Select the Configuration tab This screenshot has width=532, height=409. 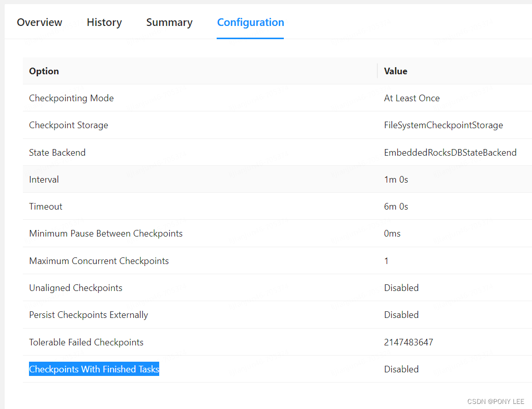250,22
